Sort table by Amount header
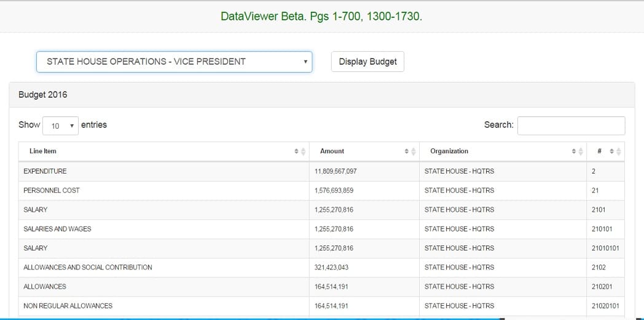The width and height of the screenshot is (644, 320). [332, 151]
